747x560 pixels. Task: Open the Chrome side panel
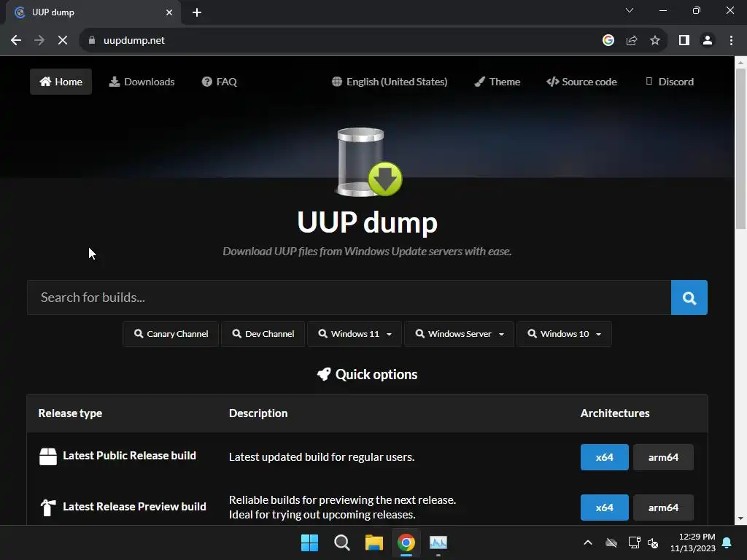684,41
